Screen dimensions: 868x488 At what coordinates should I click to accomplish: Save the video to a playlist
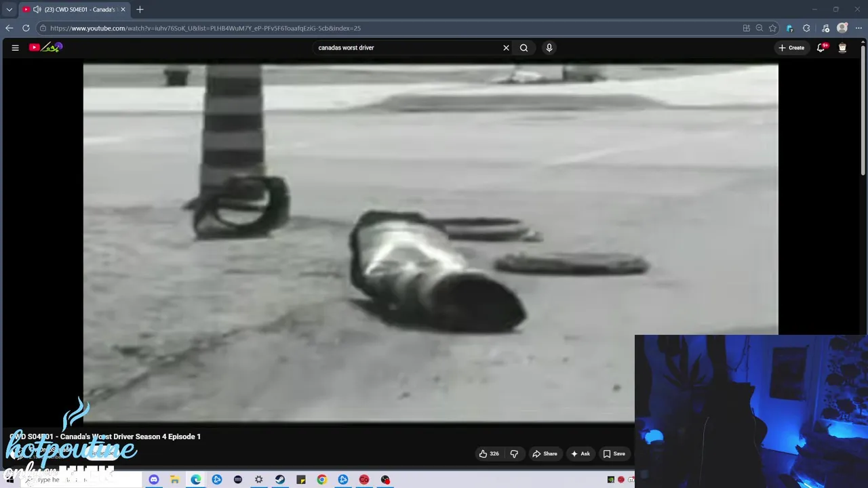[614, 453]
